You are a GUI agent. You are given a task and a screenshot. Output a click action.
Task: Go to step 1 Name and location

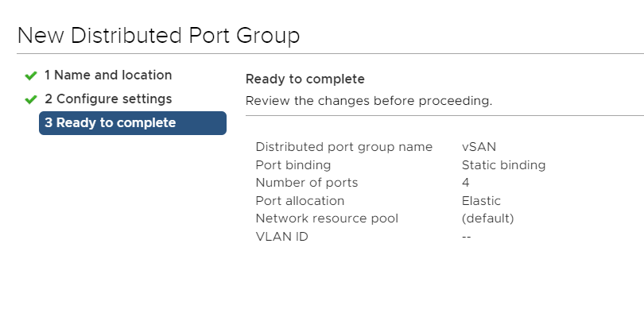(108, 75)
